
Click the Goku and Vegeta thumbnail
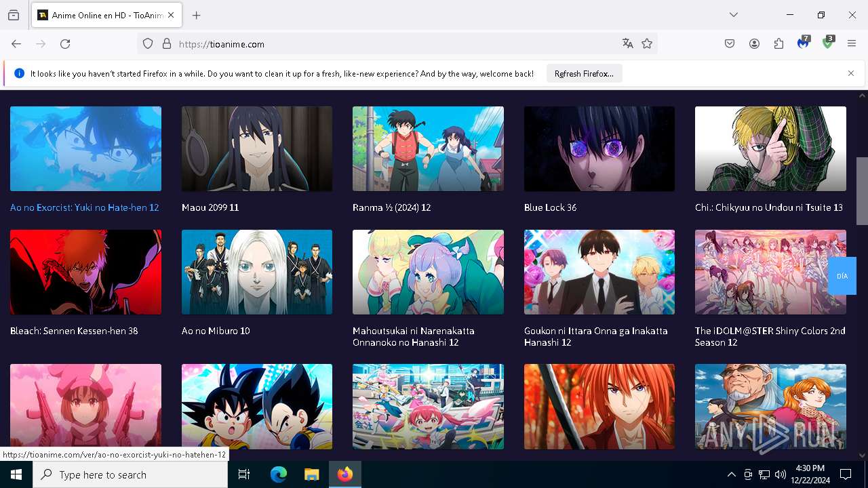[x=257, y=405]
